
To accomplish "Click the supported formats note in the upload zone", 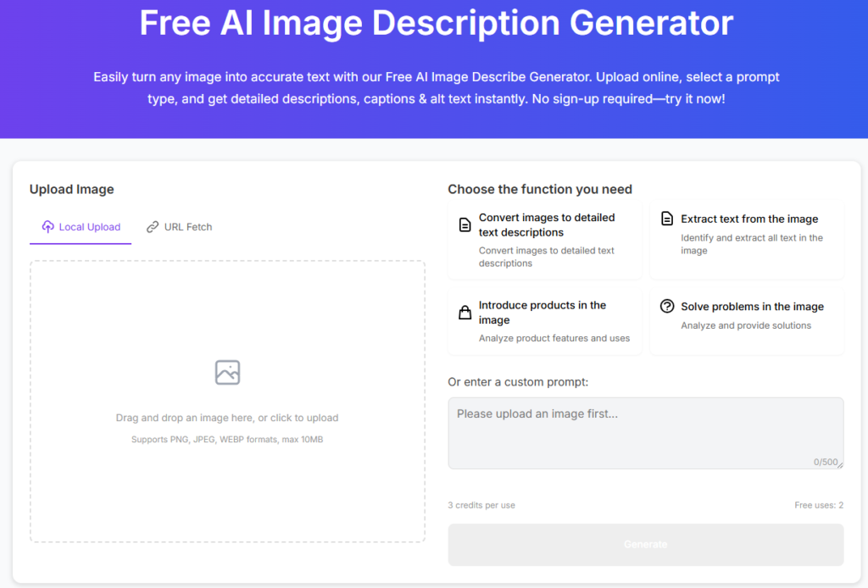I will [x=227, y=440].
